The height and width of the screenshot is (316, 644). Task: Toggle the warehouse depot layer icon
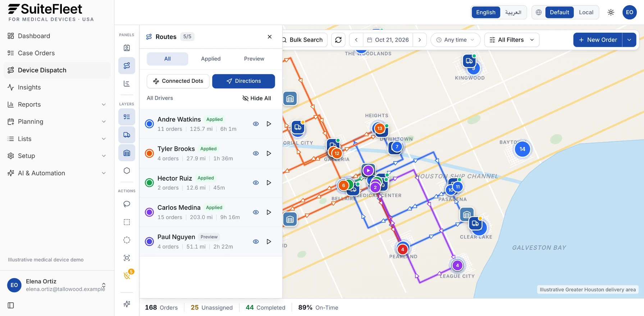pyautogui.click(x=127, y=153)
